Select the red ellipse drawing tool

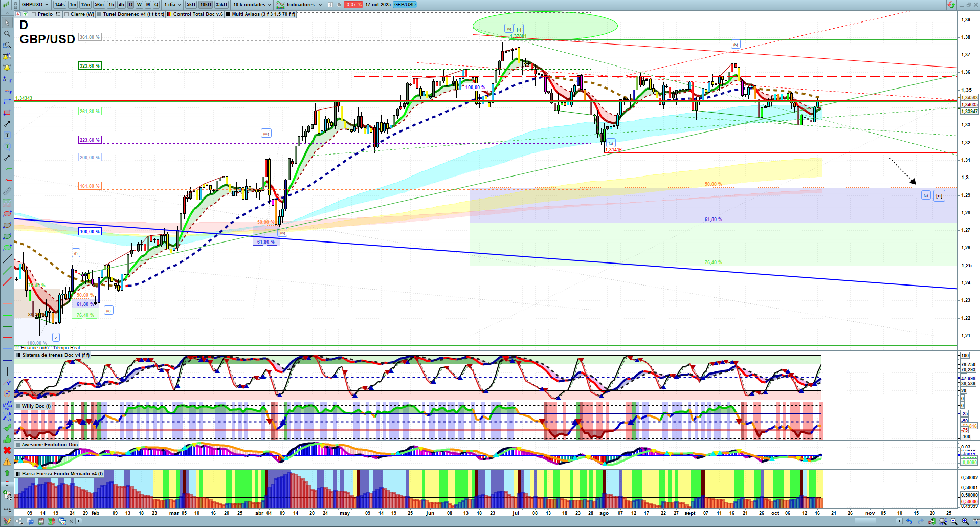(7, 214)
